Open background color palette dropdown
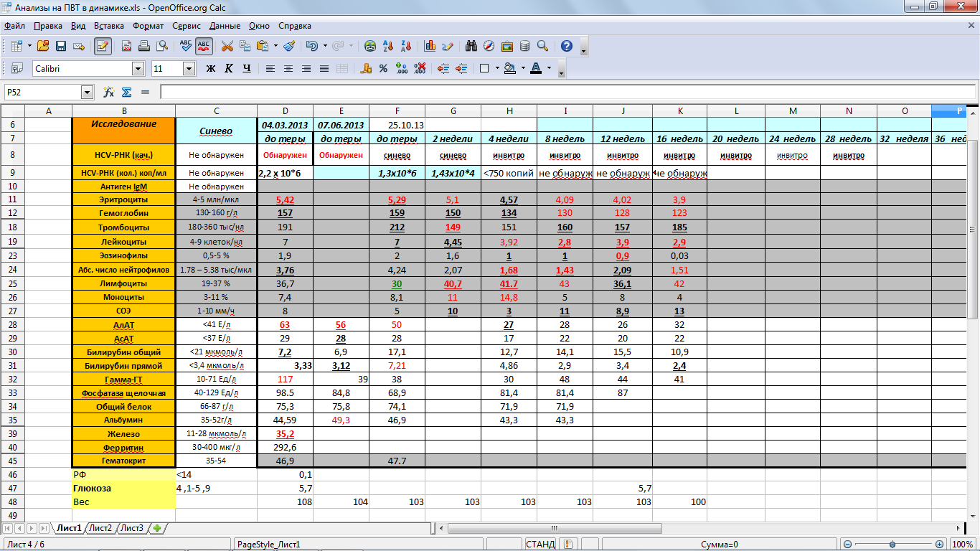 (x=523, y=69)
